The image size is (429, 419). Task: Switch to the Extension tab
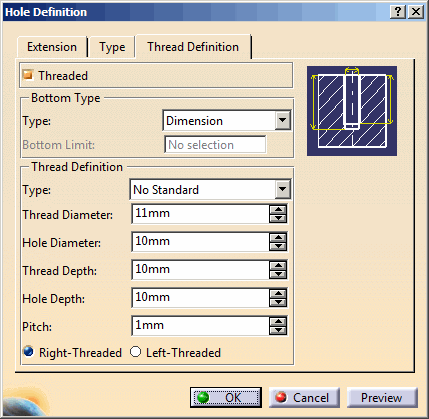tap(52, 47)
